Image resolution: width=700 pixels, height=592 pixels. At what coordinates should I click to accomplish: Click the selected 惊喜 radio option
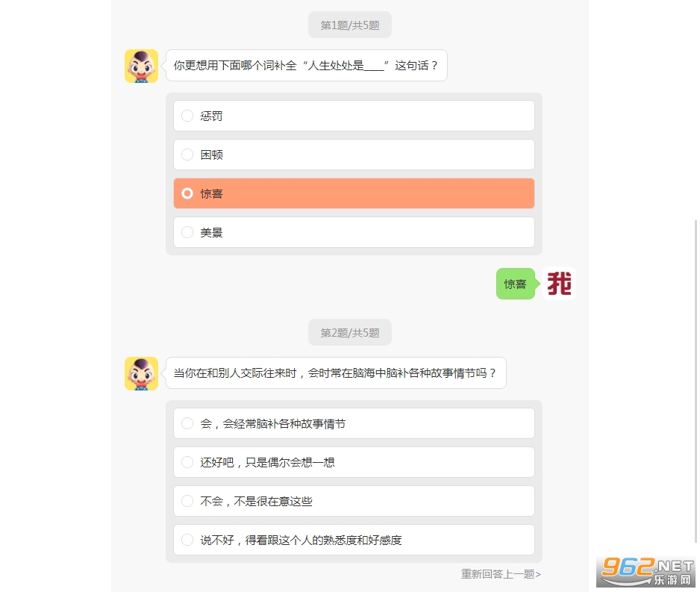(x=354, y=194)
